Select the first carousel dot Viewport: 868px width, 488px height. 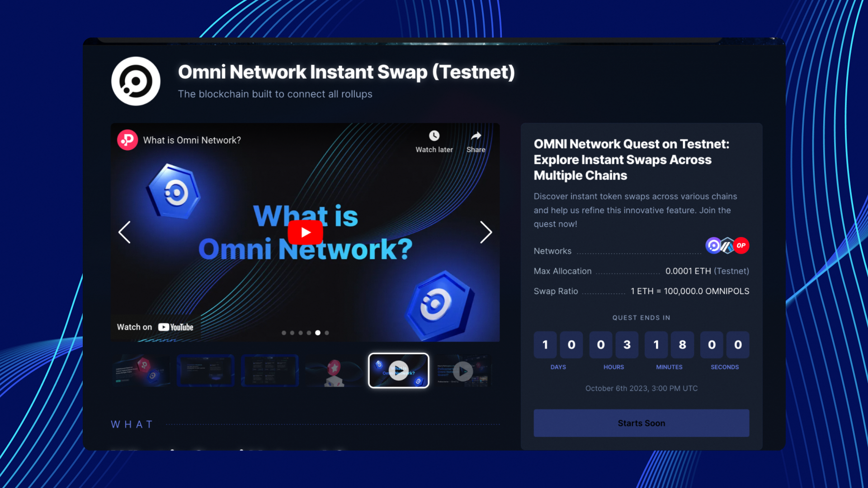pos(284,333)
